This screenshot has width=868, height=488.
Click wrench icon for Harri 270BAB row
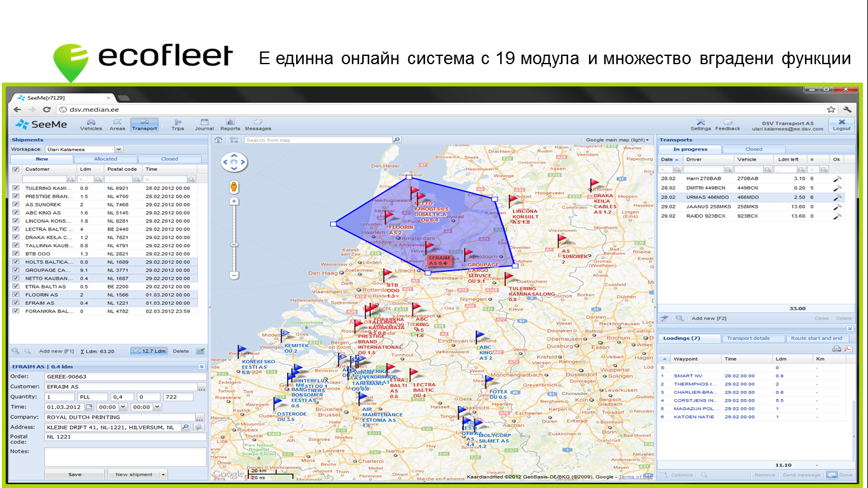[x=837, y=179]
